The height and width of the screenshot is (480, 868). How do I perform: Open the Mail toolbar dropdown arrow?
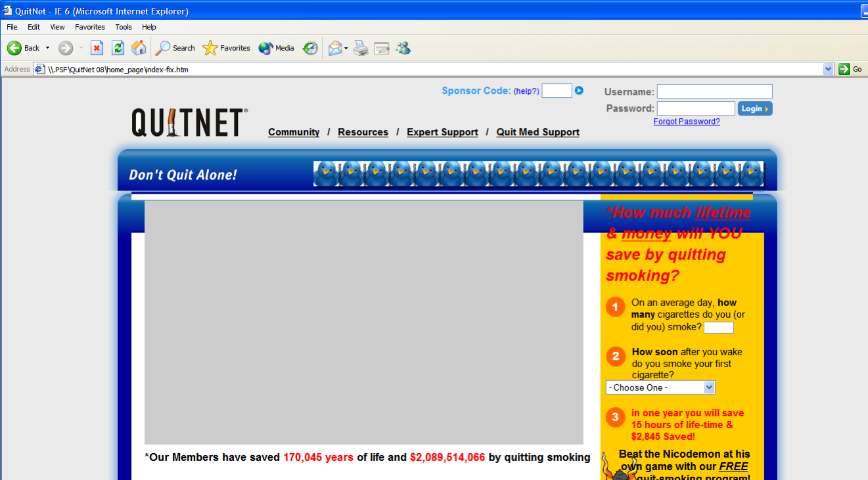(346, 49)
